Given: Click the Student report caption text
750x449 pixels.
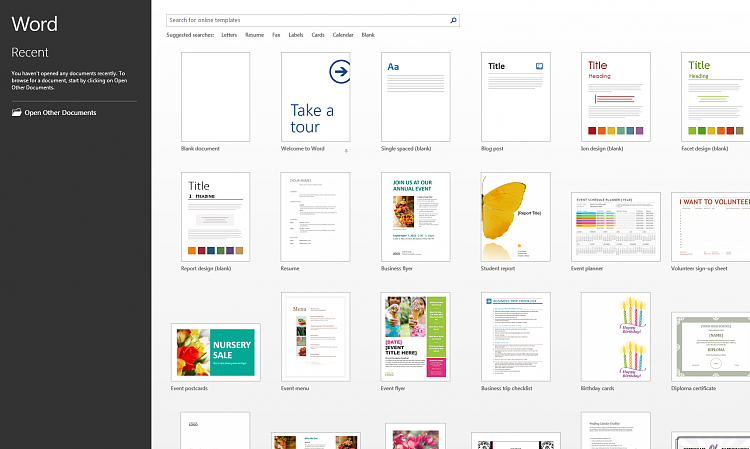Looking at the screenshot, I should point(497,269).
